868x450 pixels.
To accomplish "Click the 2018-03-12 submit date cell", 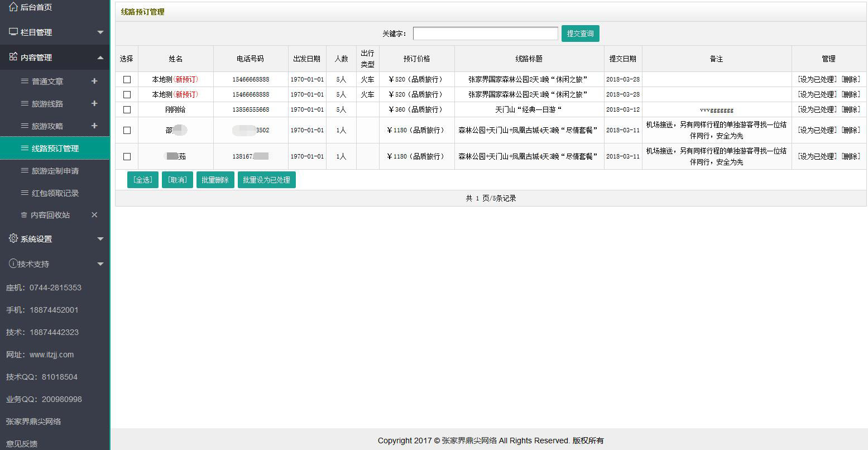I will tap(623, 109).
